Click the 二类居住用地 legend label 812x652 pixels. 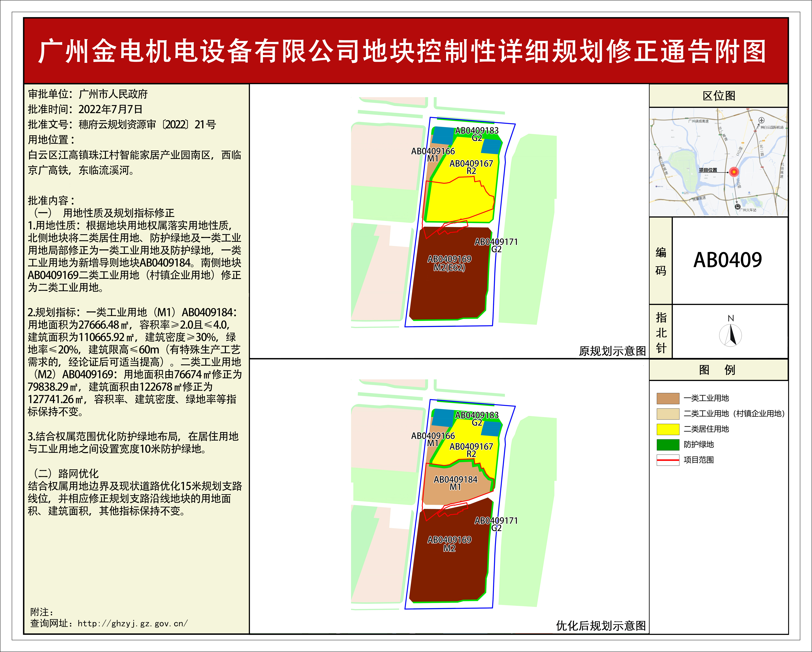tap(706, 429)
